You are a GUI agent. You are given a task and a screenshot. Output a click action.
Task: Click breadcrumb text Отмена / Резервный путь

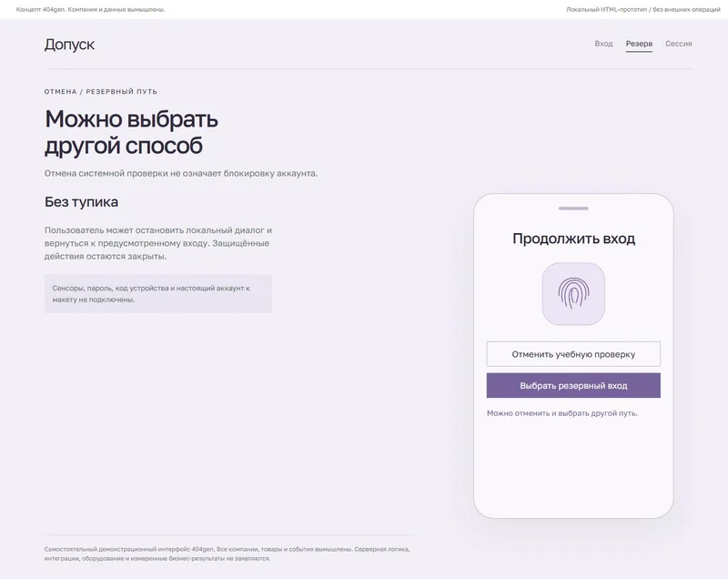[x=101, y=91]
